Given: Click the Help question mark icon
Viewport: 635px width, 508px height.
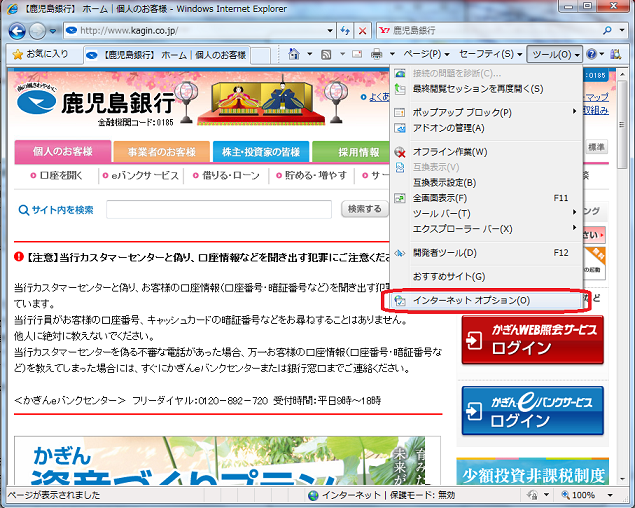Looking at the screenshot, I should (x=591, y=54).
